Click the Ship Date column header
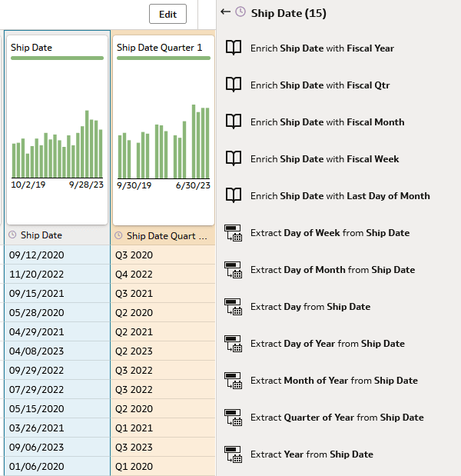Image resolution: width=461 pixels, height=476 pixels. pos(41,235)
